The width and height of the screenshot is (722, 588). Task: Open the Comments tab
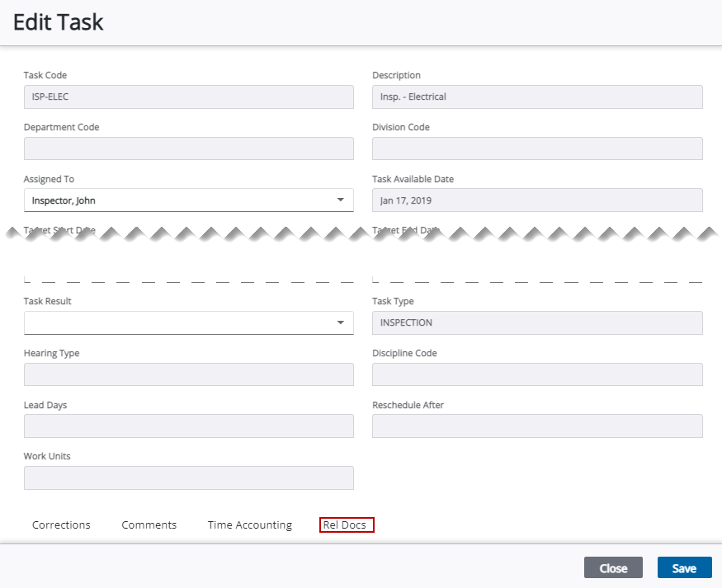[149, 525]
